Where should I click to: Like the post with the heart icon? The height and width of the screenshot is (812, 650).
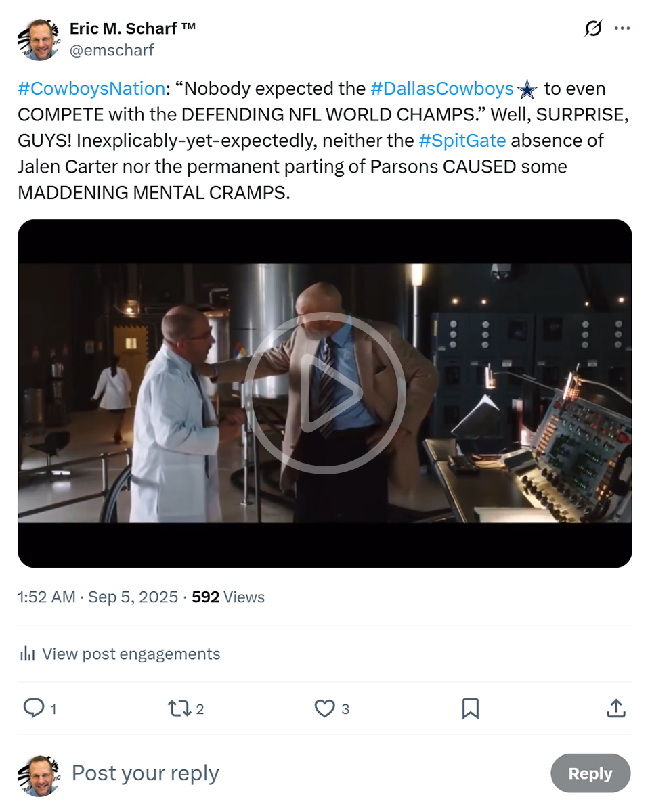tap(325, 708)
